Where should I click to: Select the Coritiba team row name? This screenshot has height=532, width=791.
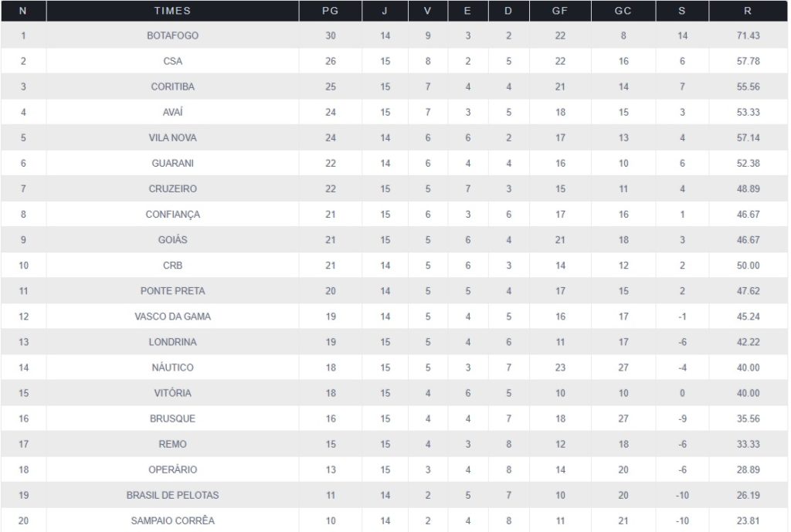point(172,86)
